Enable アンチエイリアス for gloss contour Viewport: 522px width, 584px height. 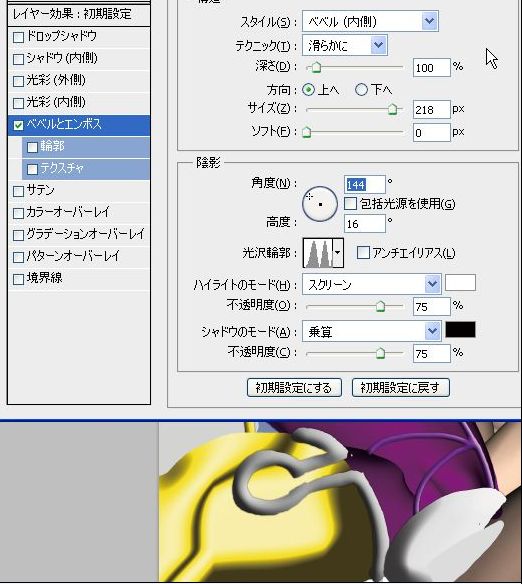pyautogui.click(x=363, y=253)
